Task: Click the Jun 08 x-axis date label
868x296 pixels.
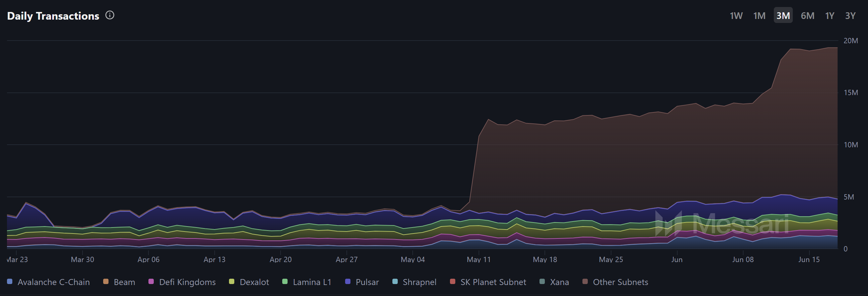Action: [743, 259]
